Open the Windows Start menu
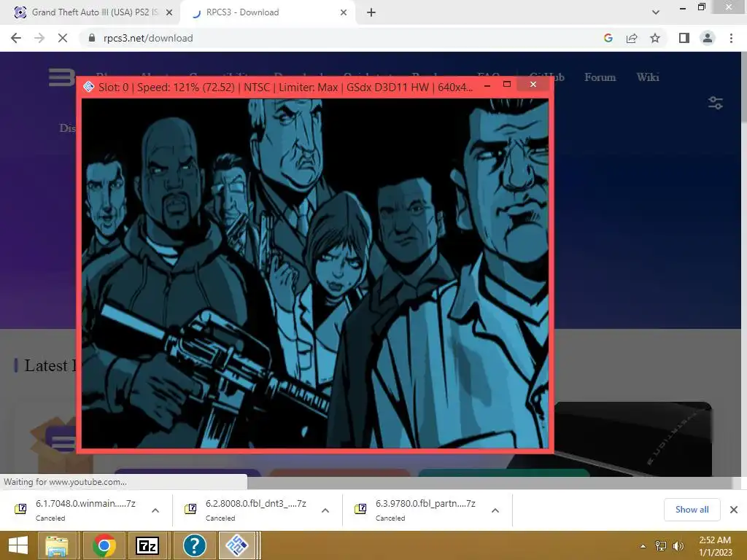The image size is (747, 560). (18, 545)
